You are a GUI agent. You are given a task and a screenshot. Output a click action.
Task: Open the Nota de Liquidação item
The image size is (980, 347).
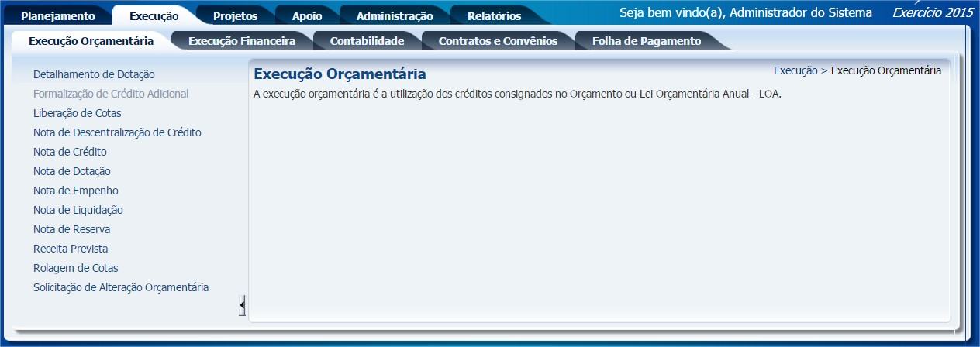(78, 210)
